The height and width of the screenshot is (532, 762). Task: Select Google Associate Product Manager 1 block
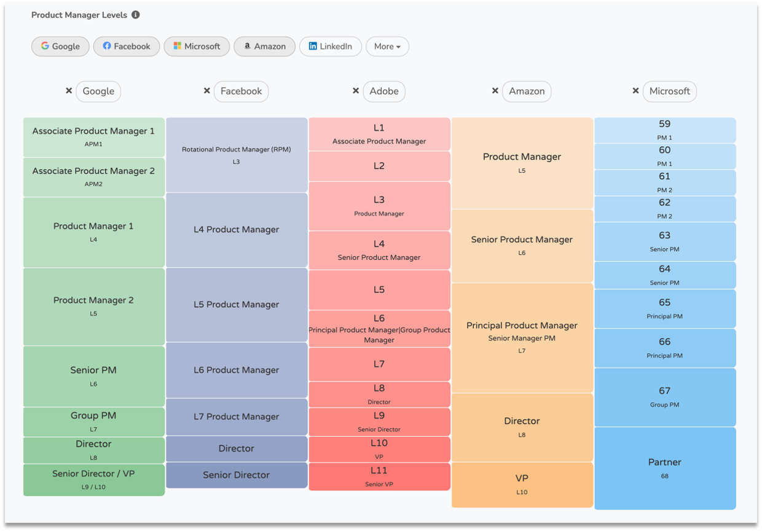click(94, 137)
